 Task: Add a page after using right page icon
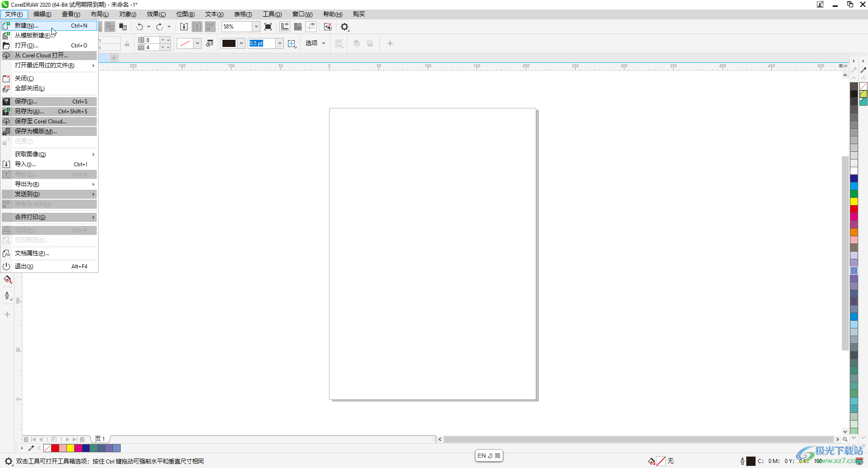coord(82,439)
